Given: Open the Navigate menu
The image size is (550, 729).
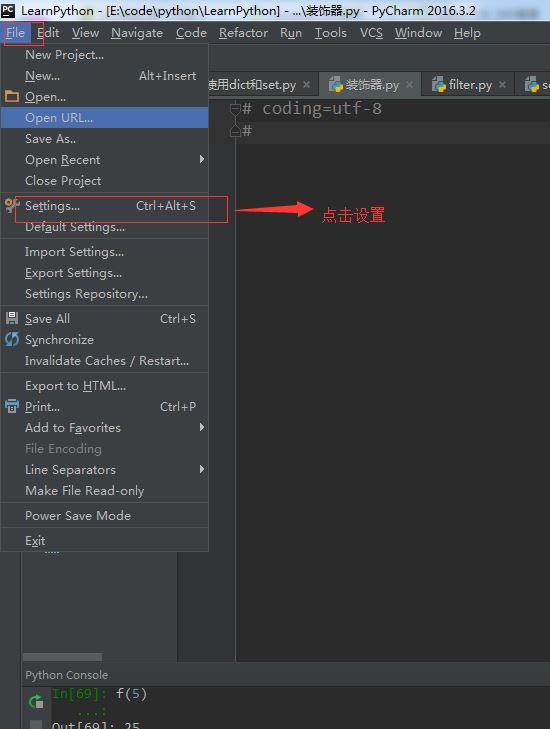Looking at the screenshot, I should 137,33.
